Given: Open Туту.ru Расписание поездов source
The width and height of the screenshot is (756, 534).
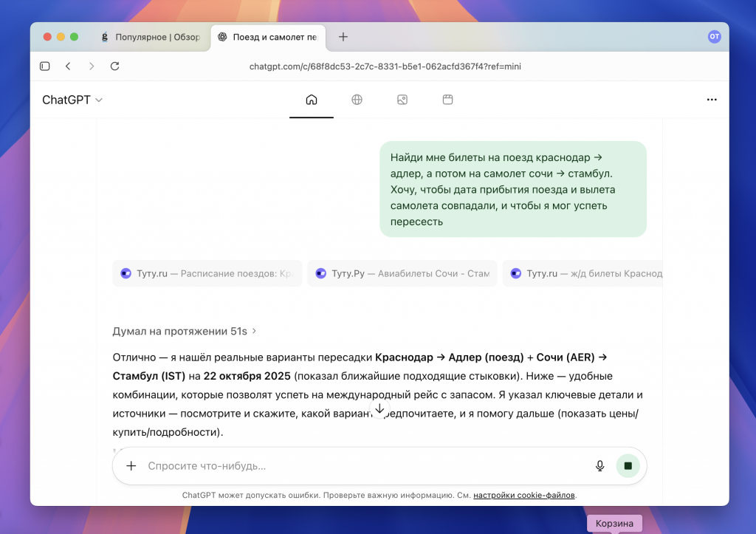Looking at the screenshot, I should point(207,273).
